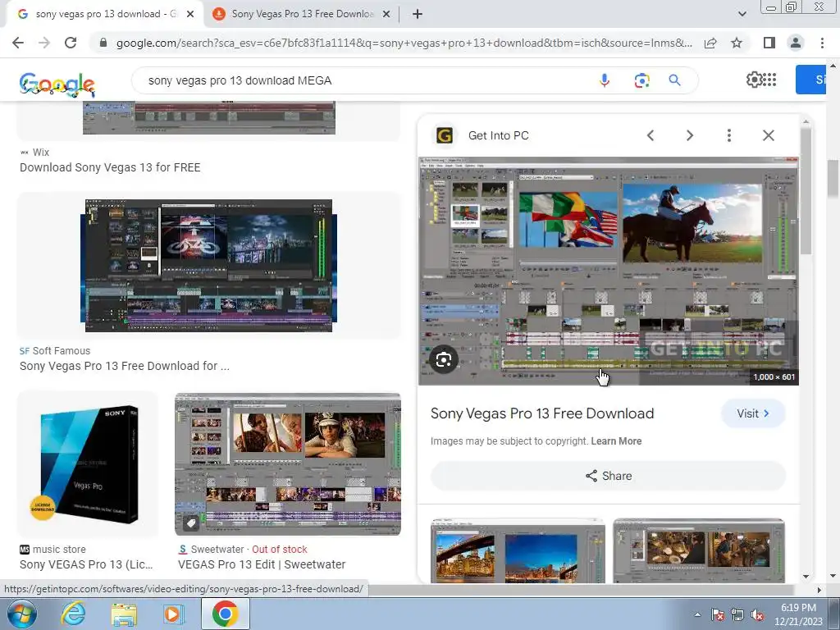Open the Learn More copyright link
The width and height of the screenshot is (840, 630).
click(616, 441)
